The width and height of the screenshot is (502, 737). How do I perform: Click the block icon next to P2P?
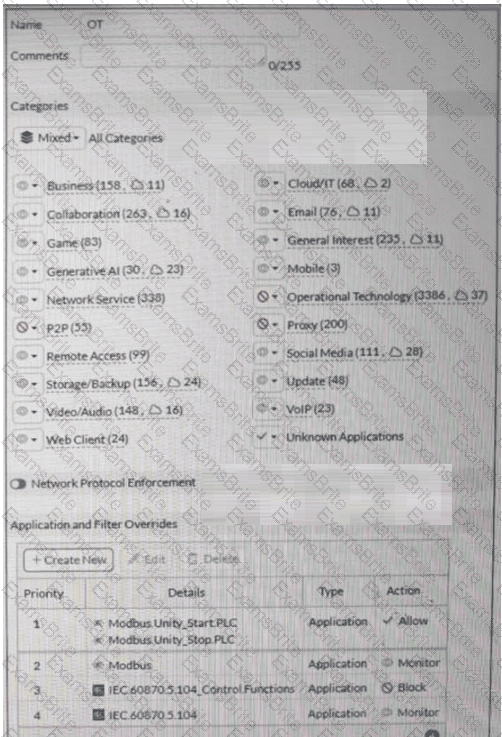click(x=22, y=327)
